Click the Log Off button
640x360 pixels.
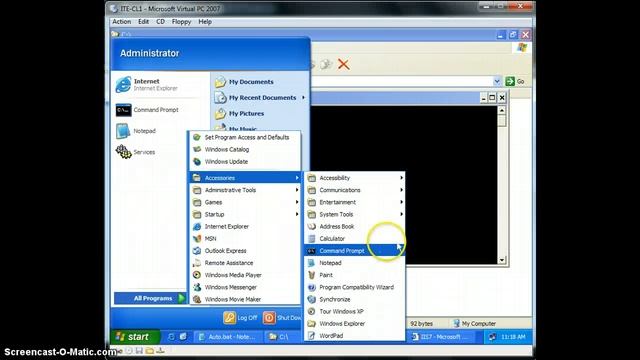pos(240,318)
